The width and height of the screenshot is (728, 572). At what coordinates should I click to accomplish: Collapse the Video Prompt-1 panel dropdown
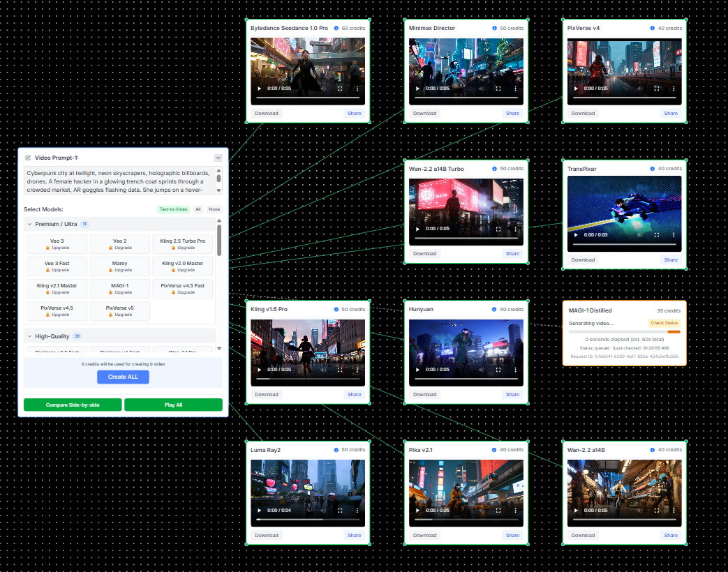point(218,158)
